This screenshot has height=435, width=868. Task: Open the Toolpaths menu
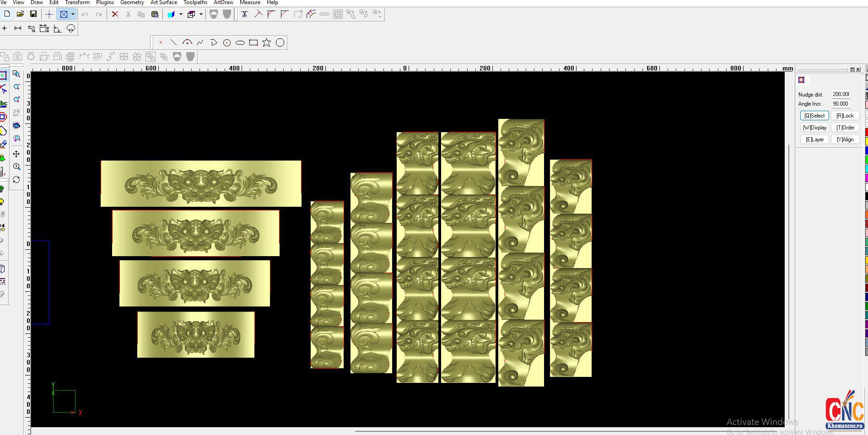(x=195, y=3)
